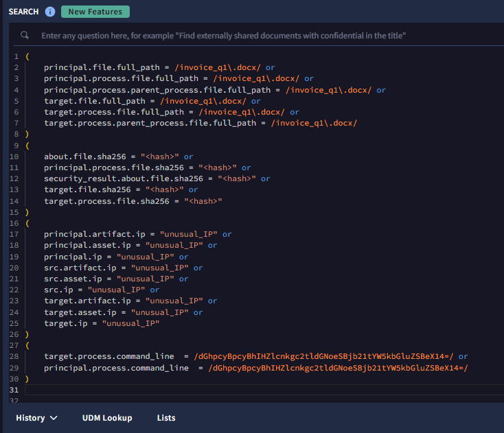Click target.process.parent_process.file.full_path on line 7
Image resolution: width=504 pixels, height=433 pixels.
(150, 124)
